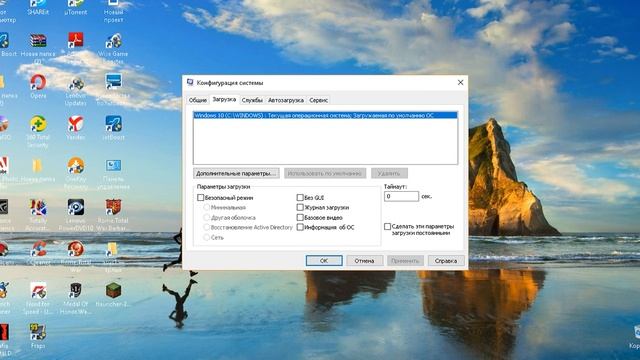
Task: Click Дополнительные параметры button
Action: click(236, 173)
